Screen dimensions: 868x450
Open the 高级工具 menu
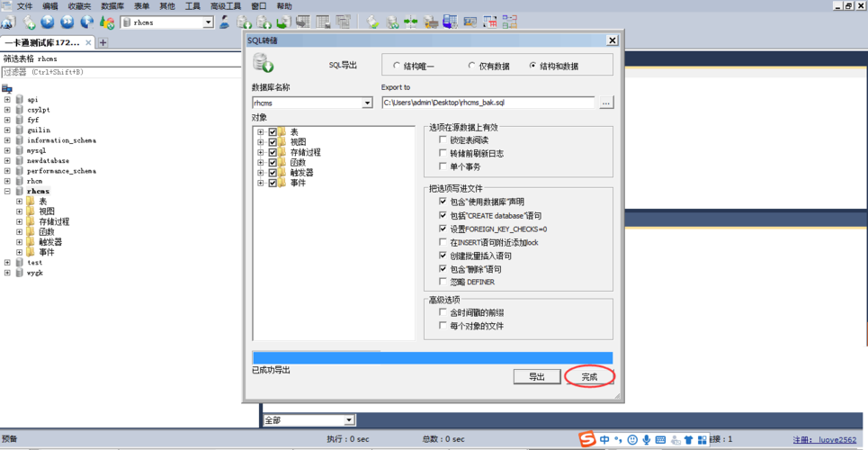226,6
